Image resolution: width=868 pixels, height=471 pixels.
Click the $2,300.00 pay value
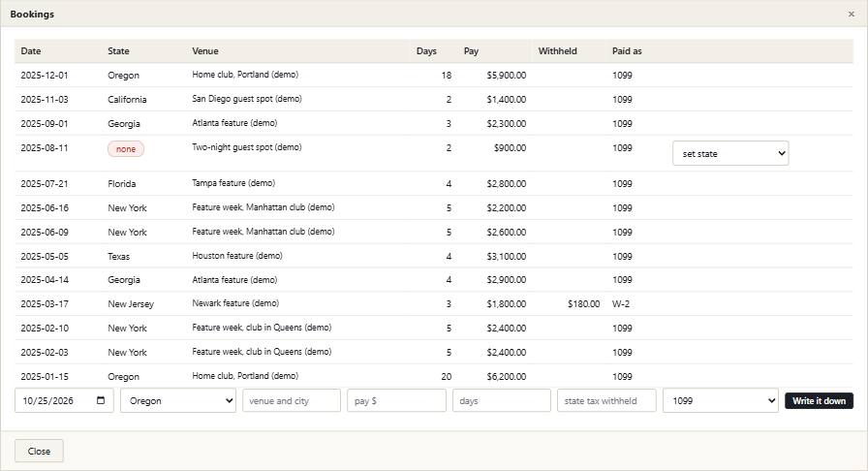507,124
